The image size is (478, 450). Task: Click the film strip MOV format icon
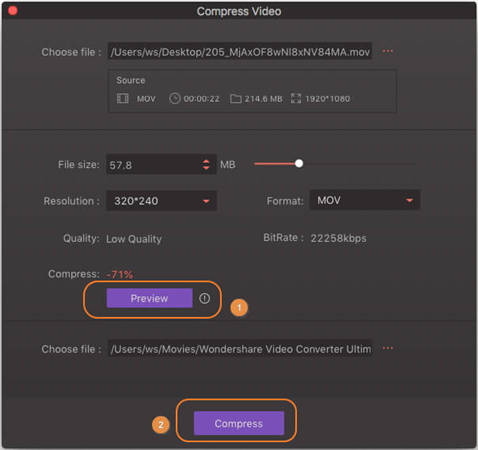pos(123,98)
